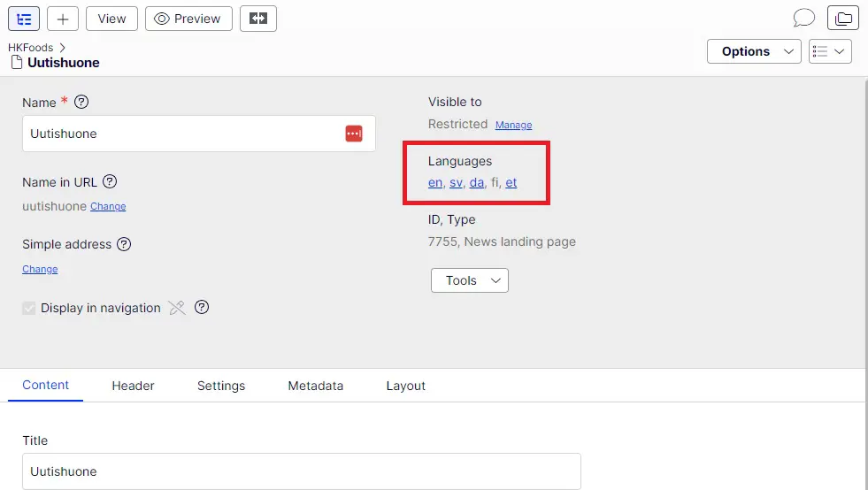Expand the list view dropdown beside Options
The height and width of the screenshot is (490, 868).
829,51
